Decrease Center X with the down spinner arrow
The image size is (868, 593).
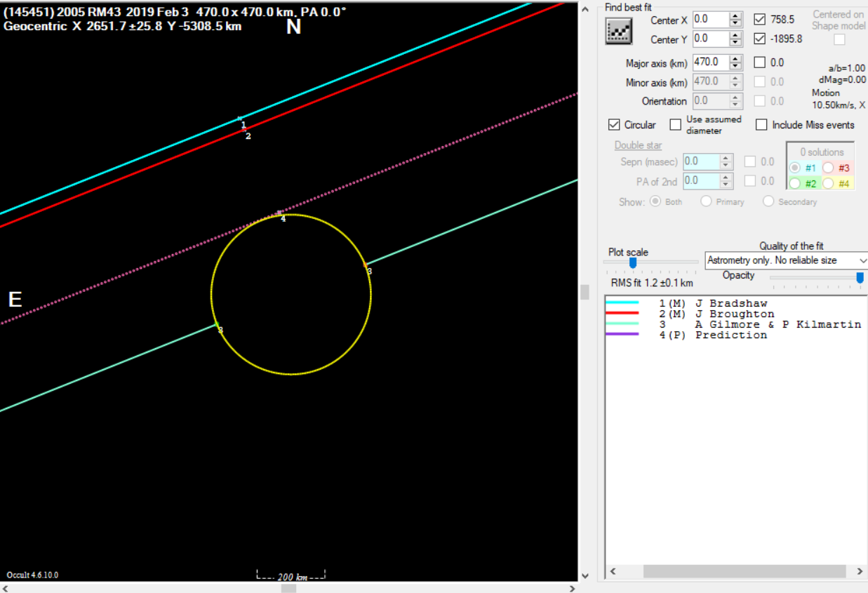(735, 24)
